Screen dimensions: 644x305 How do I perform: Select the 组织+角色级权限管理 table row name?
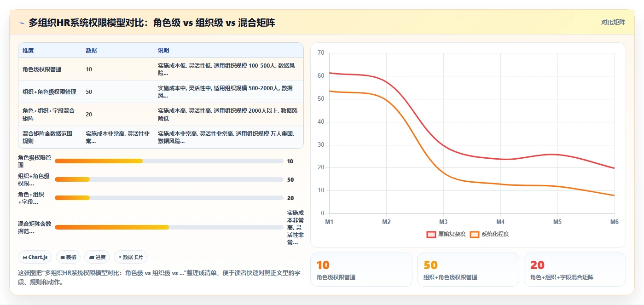pyautogui.click(x=49, y=92)
